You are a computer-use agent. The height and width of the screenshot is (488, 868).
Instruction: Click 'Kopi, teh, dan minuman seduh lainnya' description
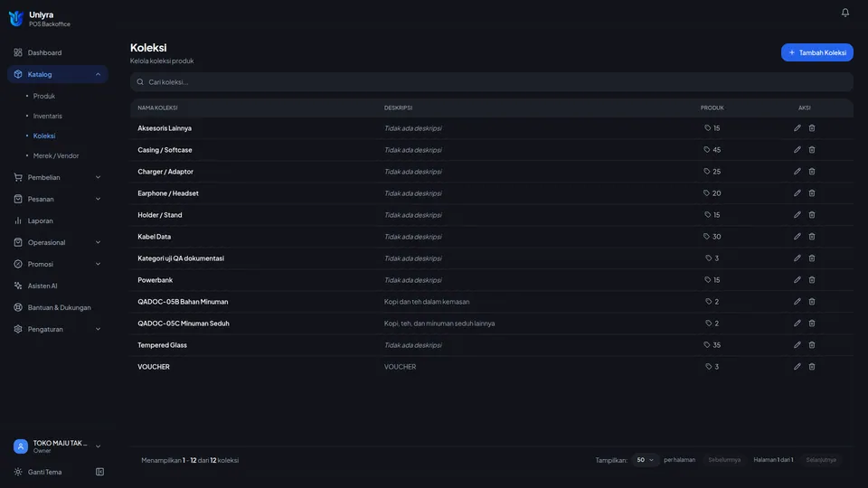point(439,324)
